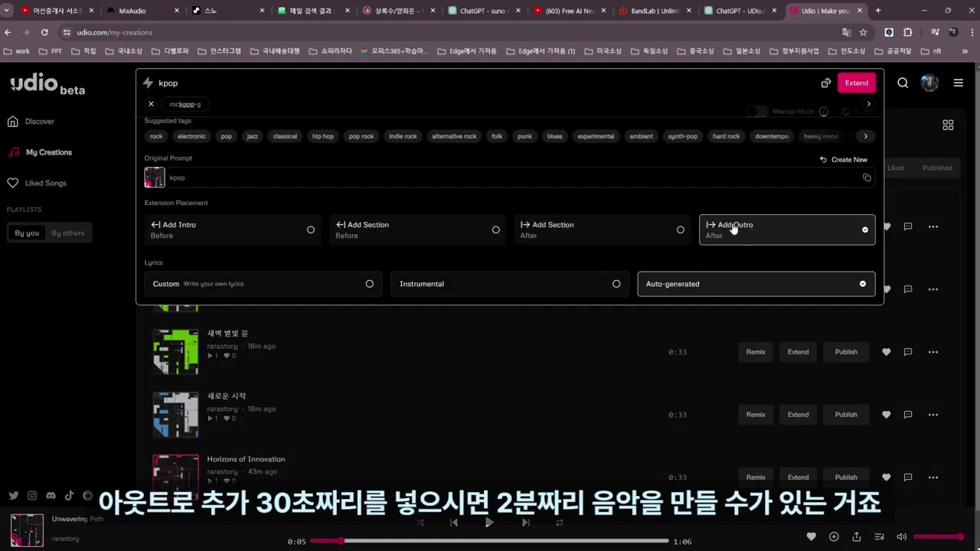The width and height of the screenshot is (980, 551).
Task: Skip to the next track
Action: (x=525, y=523)
